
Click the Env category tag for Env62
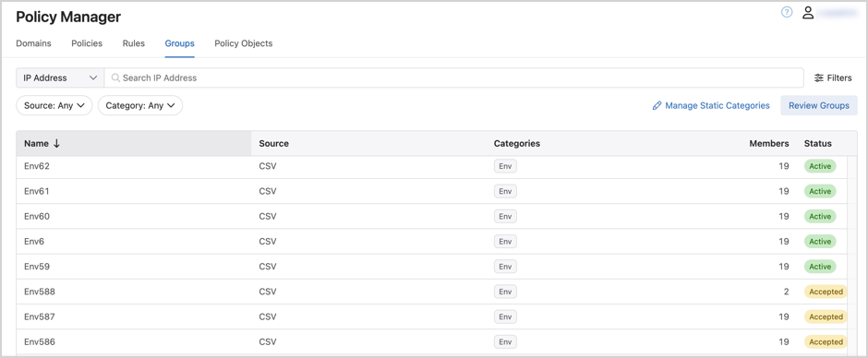click(505, 166)
